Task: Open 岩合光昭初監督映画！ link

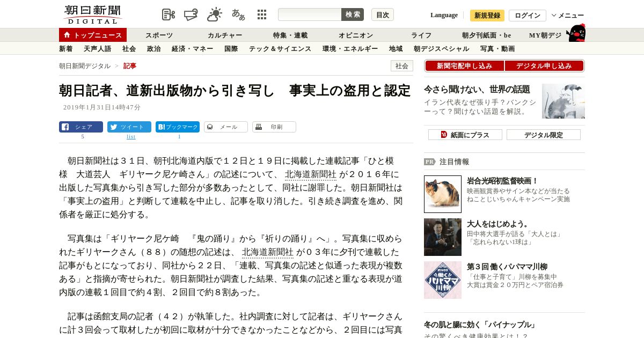Action: [502, 181]
